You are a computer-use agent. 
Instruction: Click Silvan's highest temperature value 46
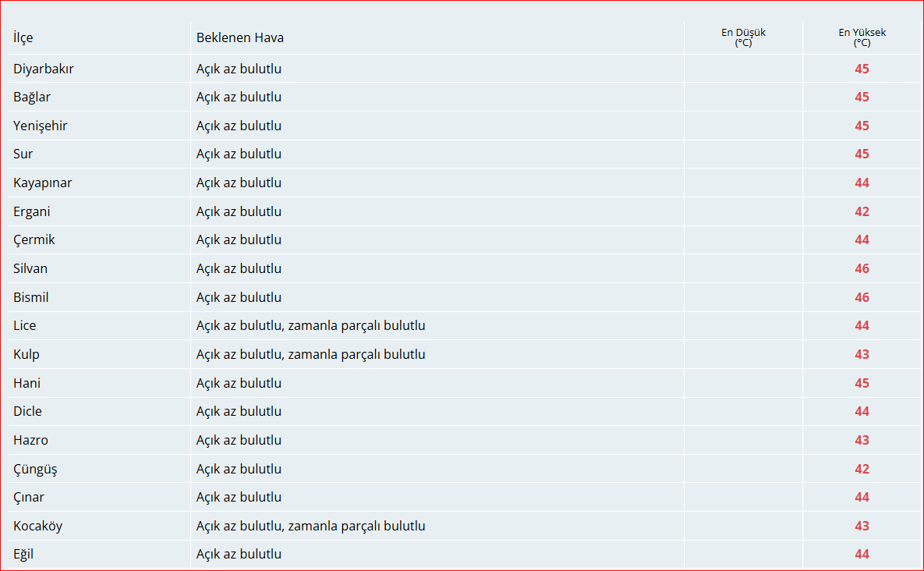tap(862, 268)
